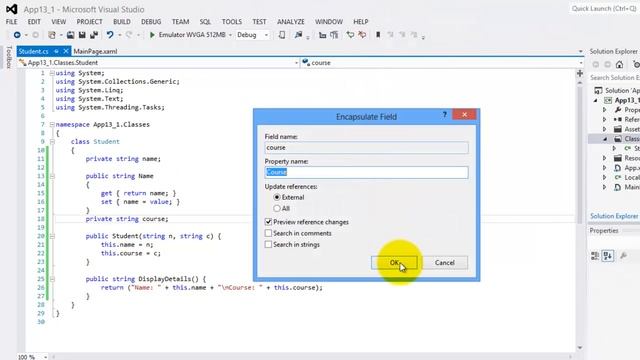
Task: Click the Quick Launch search box
Action: (604, 9)
